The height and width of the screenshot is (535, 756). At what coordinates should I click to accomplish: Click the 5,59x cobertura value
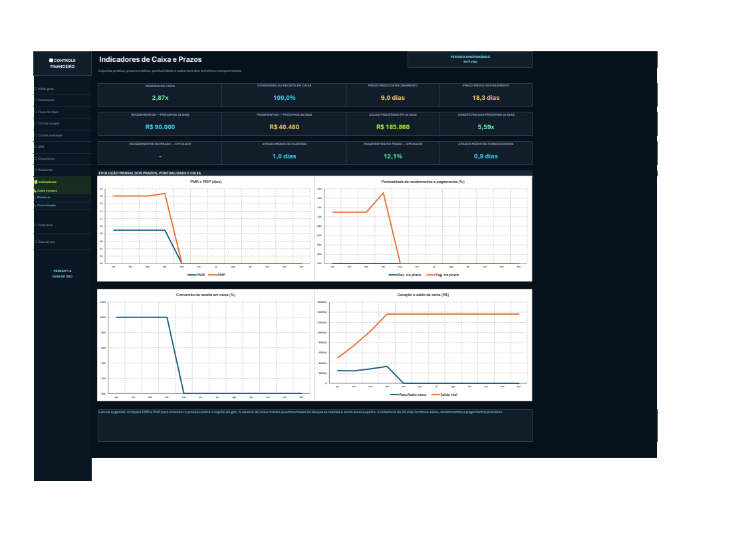click(486, 127)
